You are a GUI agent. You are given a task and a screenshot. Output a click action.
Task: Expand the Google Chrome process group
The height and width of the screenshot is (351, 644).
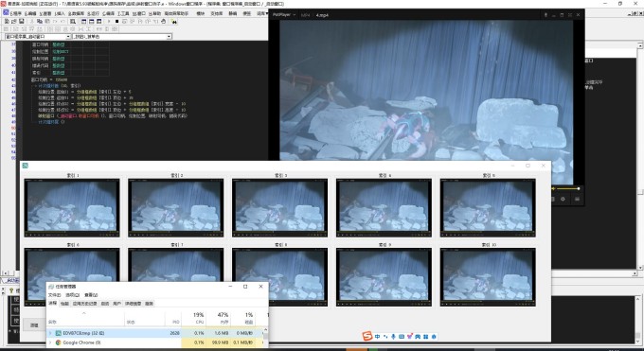(50, 342)
